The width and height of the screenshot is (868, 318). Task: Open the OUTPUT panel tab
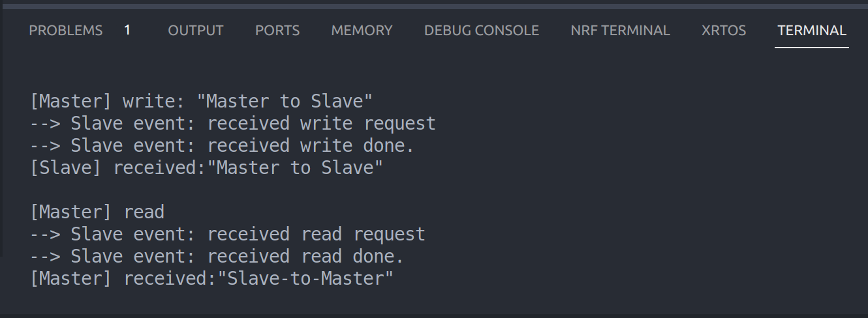[196, 31]
